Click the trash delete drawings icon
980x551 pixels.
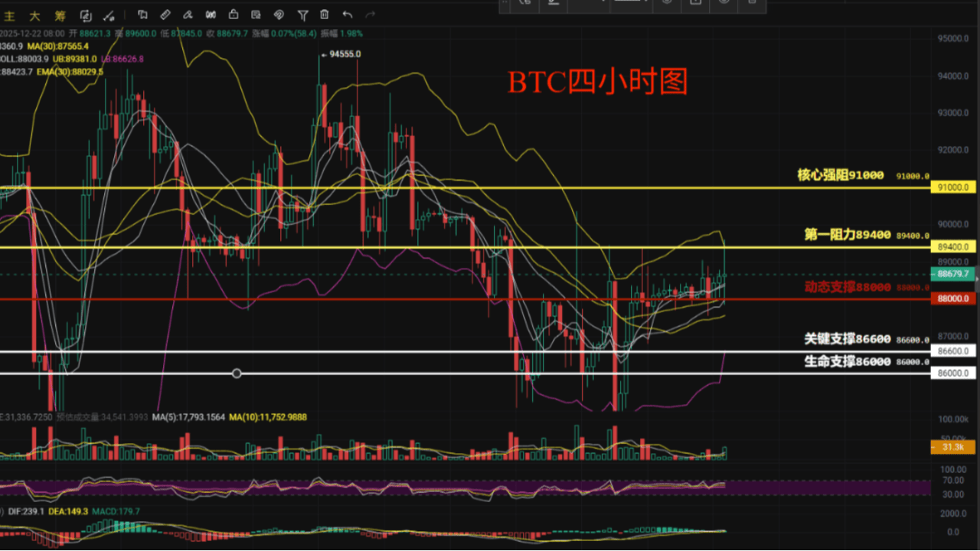[x=325, y=15]
